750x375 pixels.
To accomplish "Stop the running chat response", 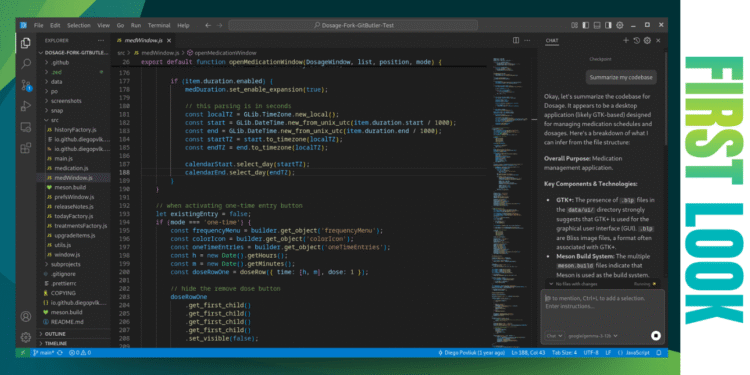I will point(656,336).
